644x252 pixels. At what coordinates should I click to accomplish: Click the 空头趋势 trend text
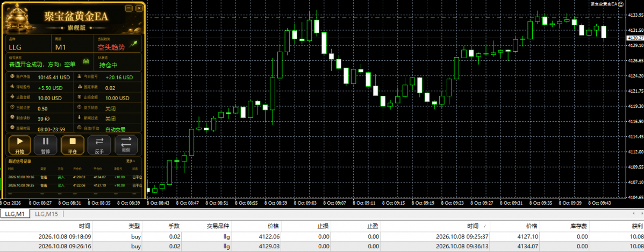point(111,47)
